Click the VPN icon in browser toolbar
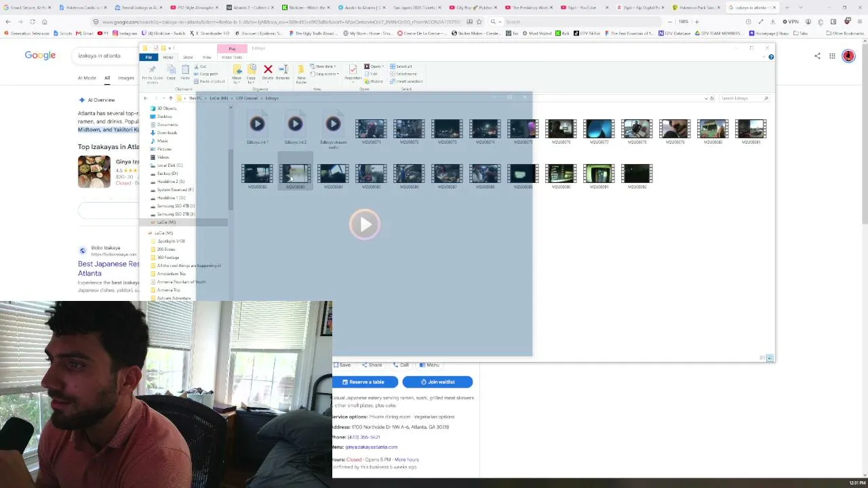 click(791, 22)
